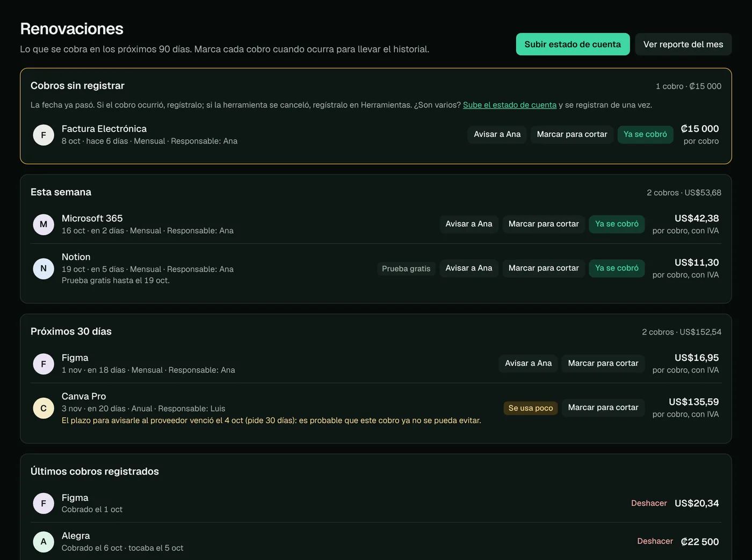Click the Figma avatar in Próximos 30 días
This screenshot has height=560, width=752.
pos(44,364)
